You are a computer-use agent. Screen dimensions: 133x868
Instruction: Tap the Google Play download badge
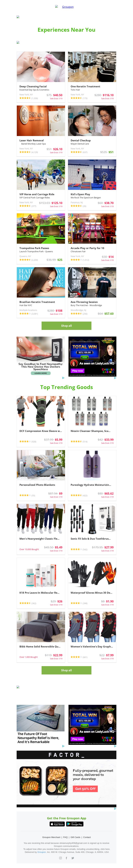75,824
